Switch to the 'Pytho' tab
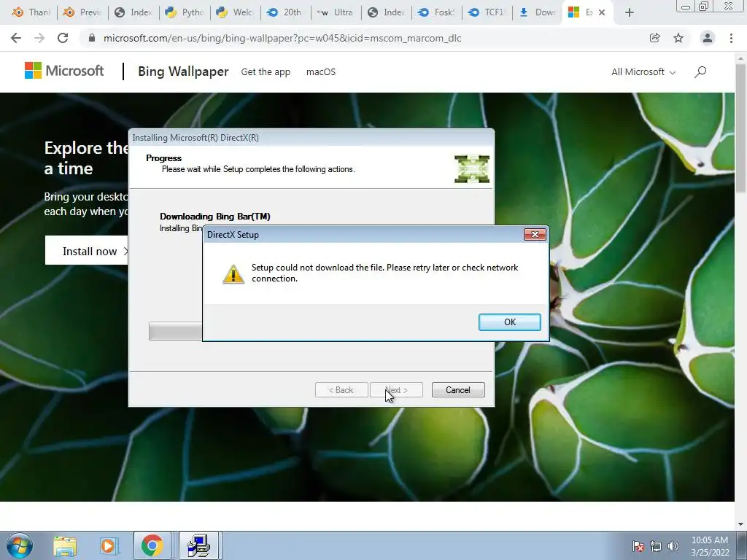This screenshot has width=747, height=560. (x=185, y=12)
